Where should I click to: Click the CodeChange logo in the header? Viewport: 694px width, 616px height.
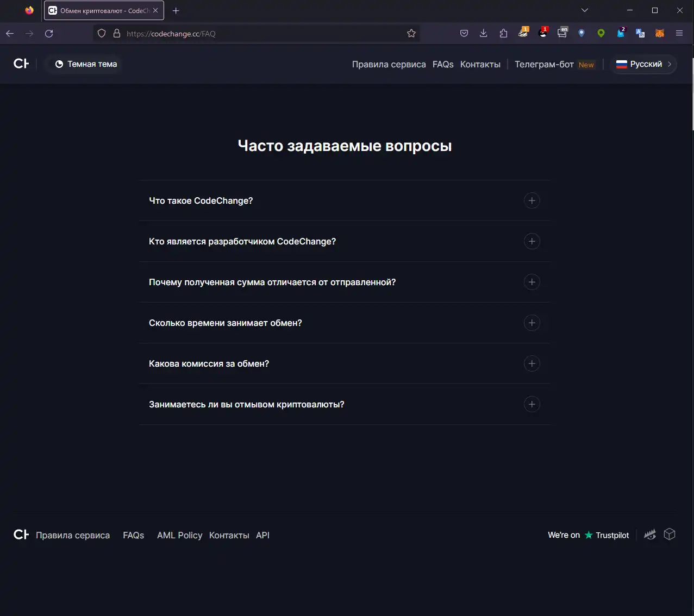21,64
